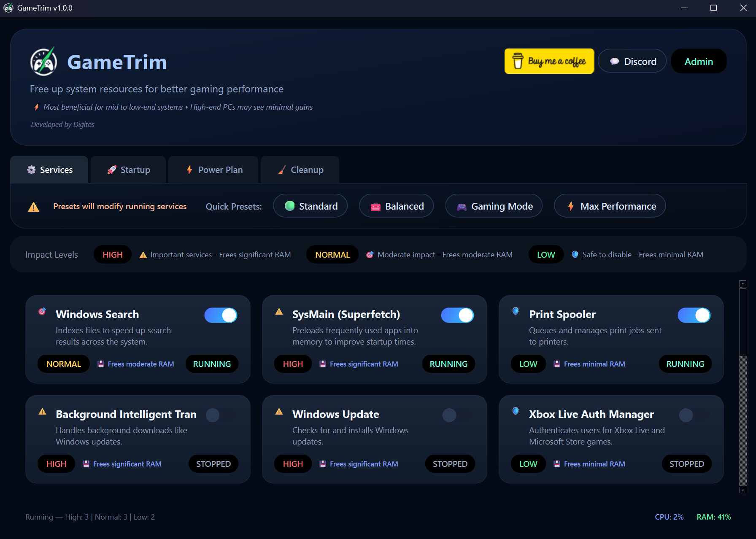The image size is (756, 539).
Task: Click the LOW badge on the Print Spooler card
Action: (528, 364)
